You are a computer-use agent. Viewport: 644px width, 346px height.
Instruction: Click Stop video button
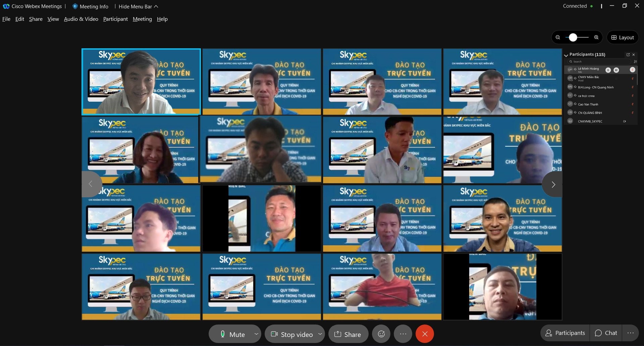[291, 334]
